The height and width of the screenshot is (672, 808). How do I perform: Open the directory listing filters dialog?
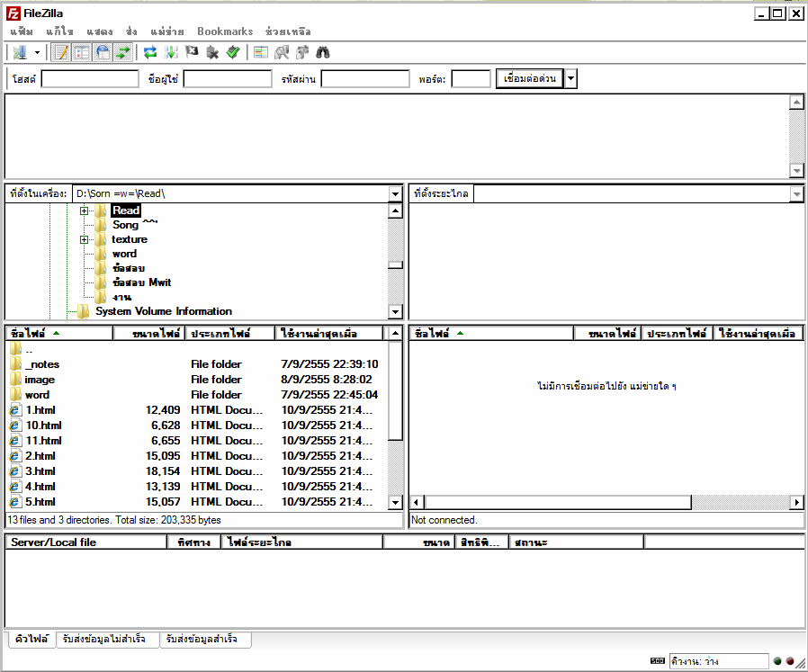[x=261, y=52]
